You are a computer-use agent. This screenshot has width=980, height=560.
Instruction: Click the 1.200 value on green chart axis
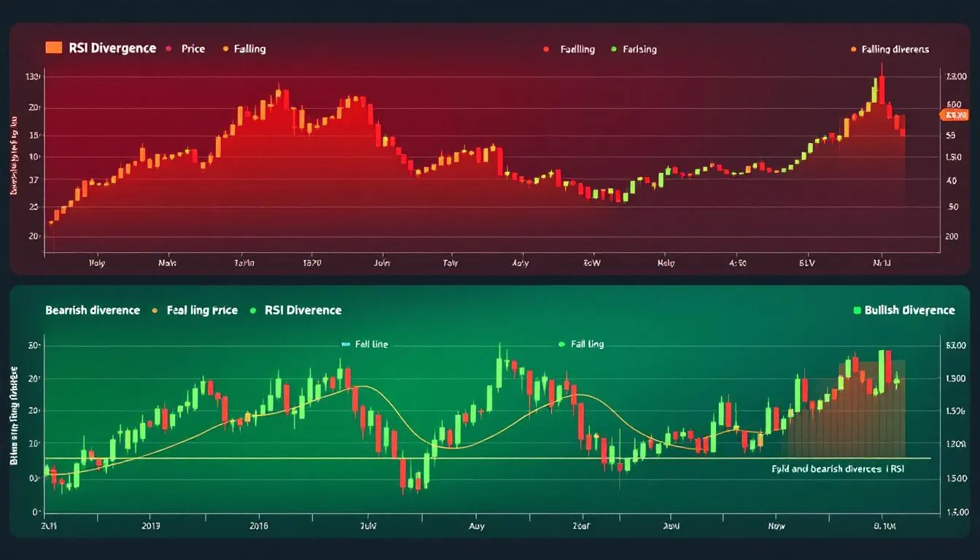coord(954,443)
